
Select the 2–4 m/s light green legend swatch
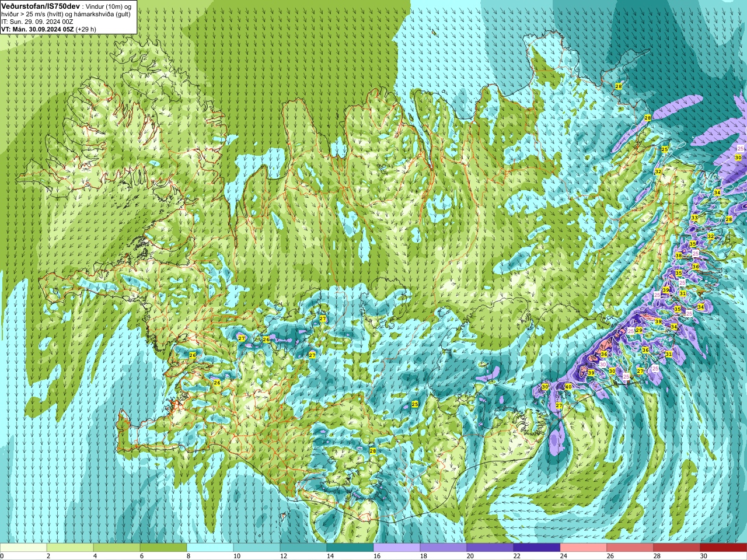point(70,548)
